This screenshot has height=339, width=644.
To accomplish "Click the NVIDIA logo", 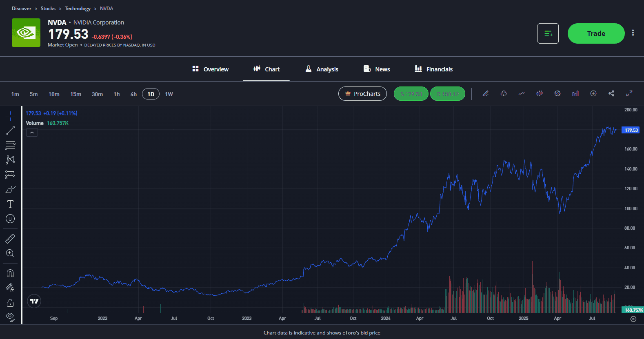I will click(x=26, y=33).
